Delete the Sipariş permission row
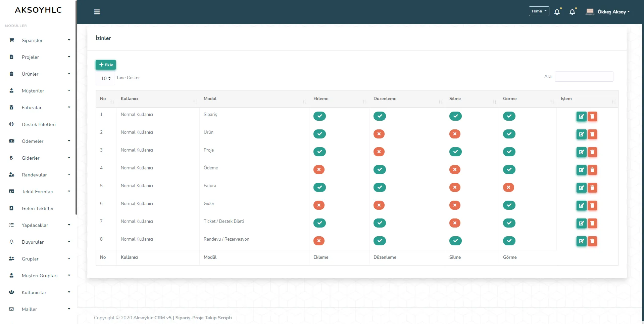This screenshot has height=324, width=644. 592,117
